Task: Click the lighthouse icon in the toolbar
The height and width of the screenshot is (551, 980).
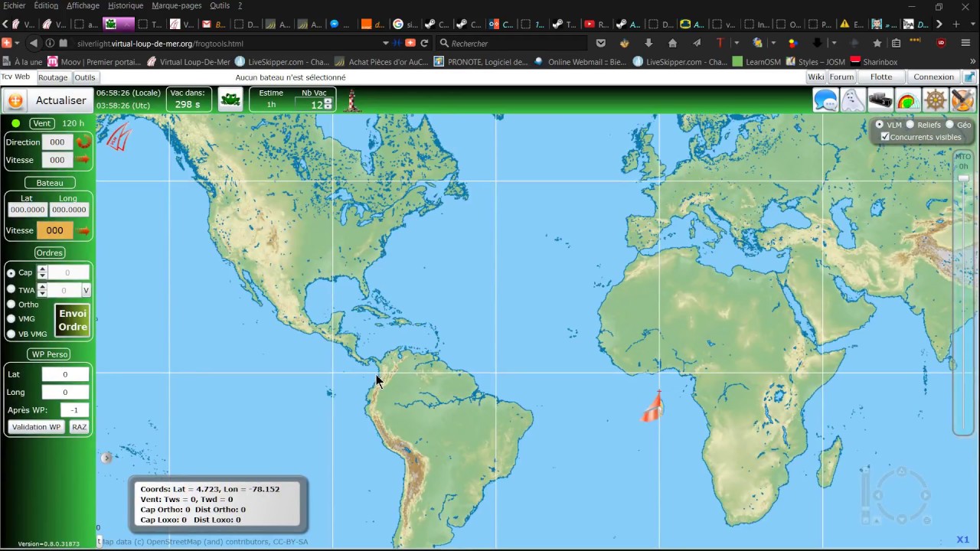Action: pyautogui.click(x=352, y=100)
